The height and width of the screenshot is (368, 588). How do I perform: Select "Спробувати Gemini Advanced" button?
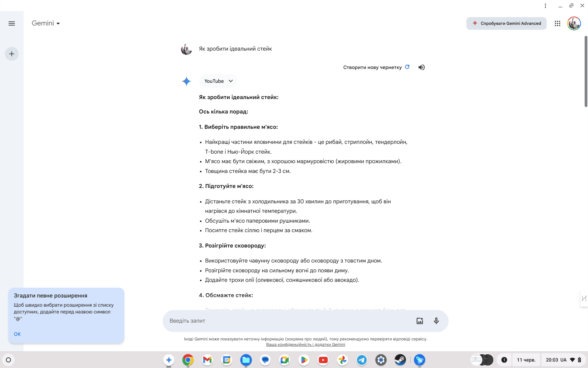506,23
